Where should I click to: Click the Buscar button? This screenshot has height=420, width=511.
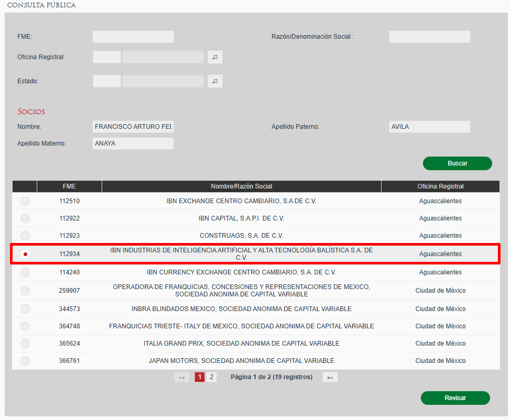(457, 163)
